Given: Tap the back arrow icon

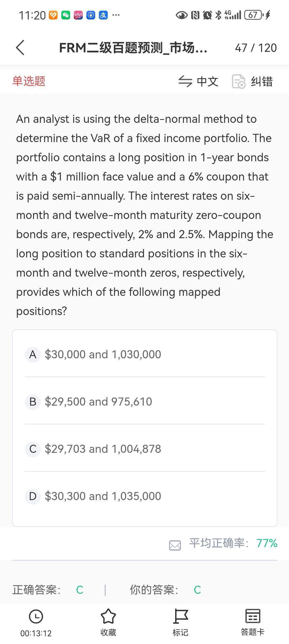Looking at the screenshot, I should coord(20,48).
